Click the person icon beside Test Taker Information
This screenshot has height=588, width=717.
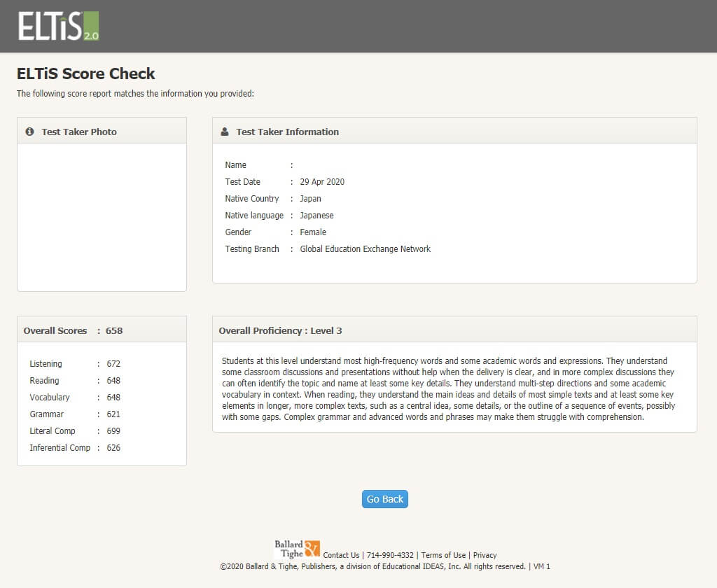(225, 132)
